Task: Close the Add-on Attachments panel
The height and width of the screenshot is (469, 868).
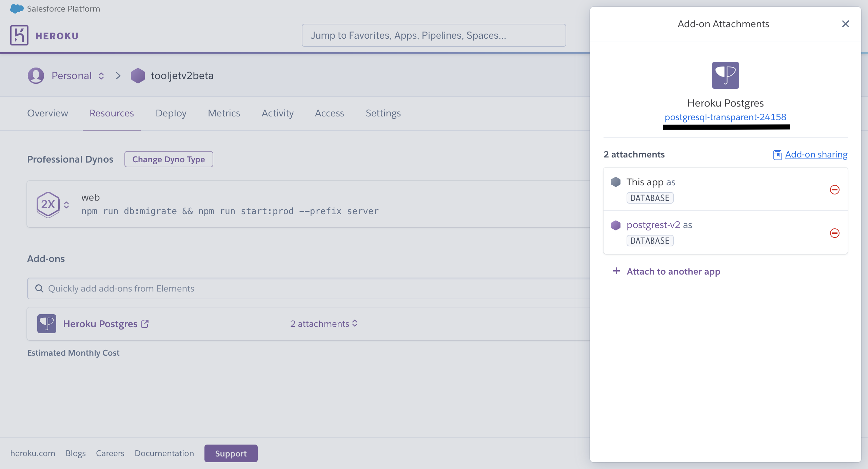Action: click(845, 24)
